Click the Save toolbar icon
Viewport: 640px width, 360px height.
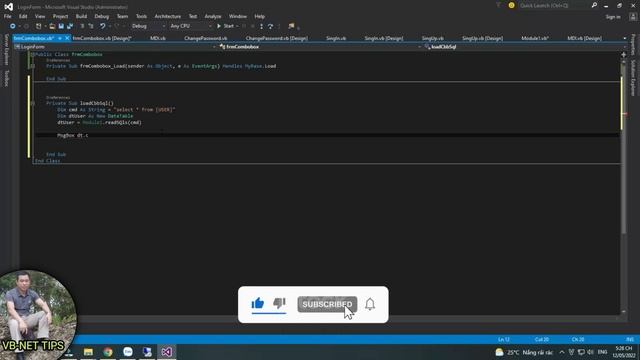coord(61,26)
